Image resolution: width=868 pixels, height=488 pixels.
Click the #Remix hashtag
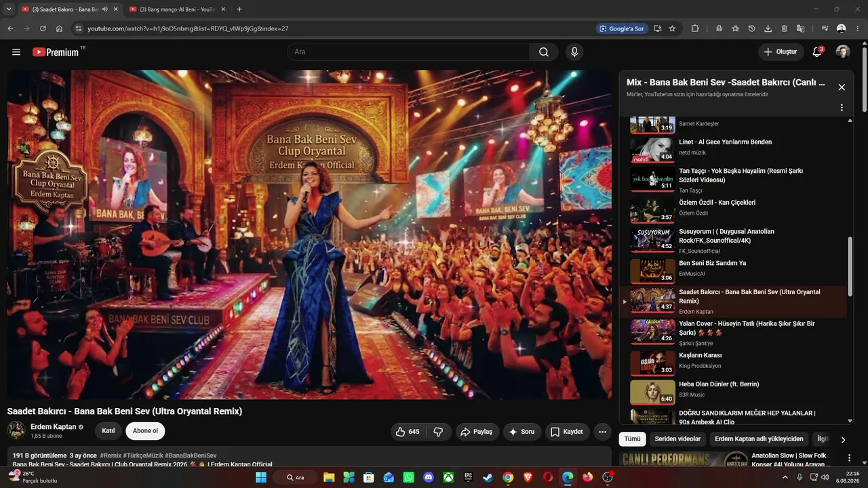[110, 455]
